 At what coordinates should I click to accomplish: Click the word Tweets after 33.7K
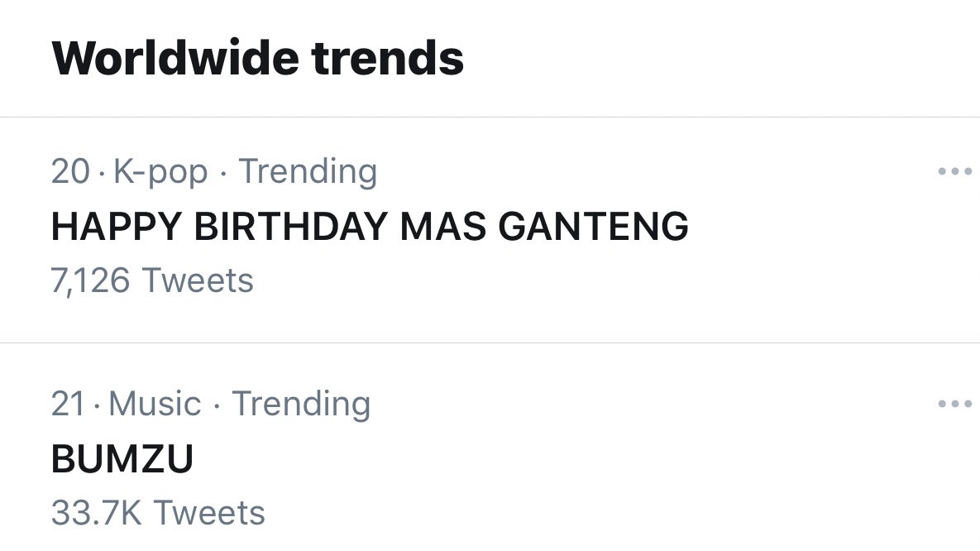pyautogui.click(x=209, y=513)
